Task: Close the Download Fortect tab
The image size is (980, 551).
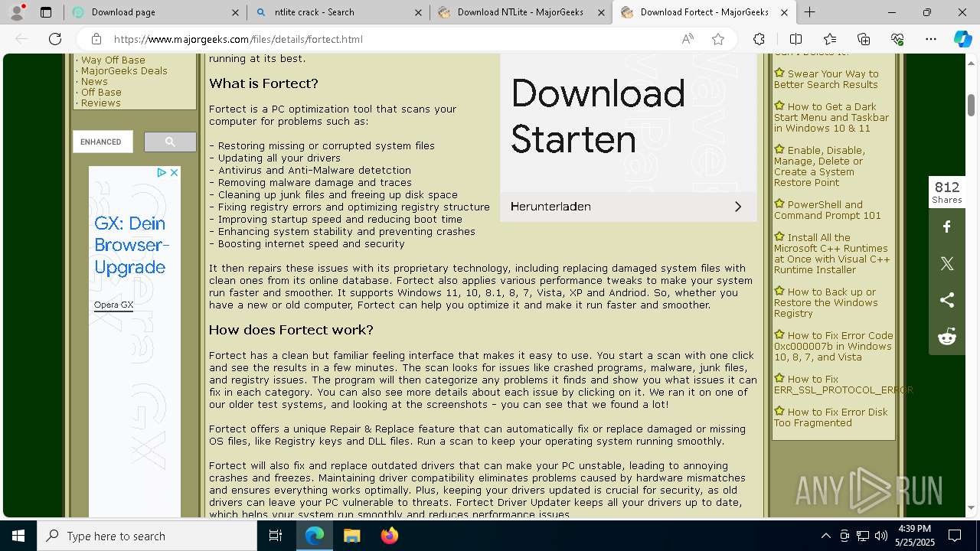Action: tap(784, 12)
